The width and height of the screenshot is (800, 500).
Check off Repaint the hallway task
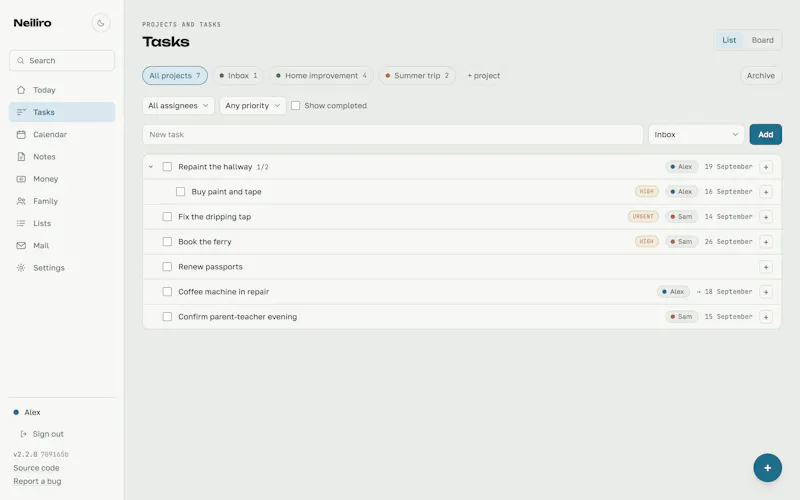point(167,167)
